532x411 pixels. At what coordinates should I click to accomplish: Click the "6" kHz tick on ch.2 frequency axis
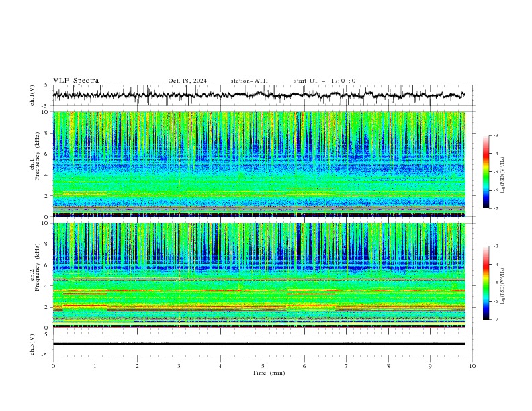pyautogui.click(x=46, y=265)
